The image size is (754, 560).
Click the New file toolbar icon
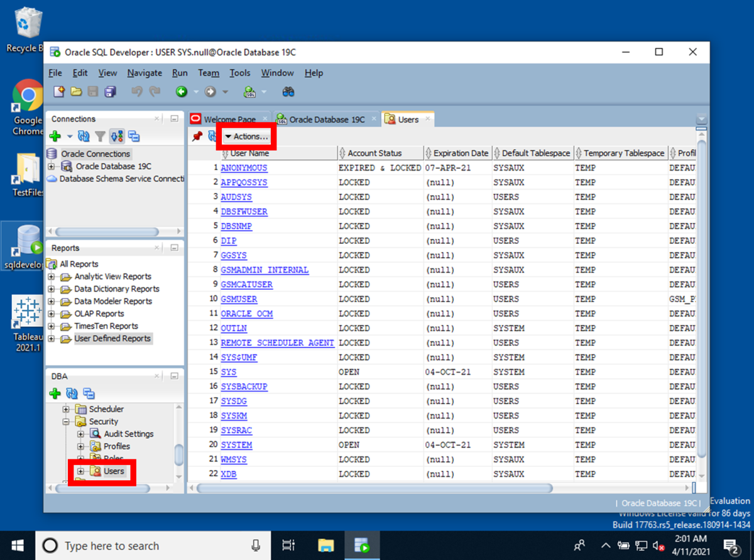[59, 92]
